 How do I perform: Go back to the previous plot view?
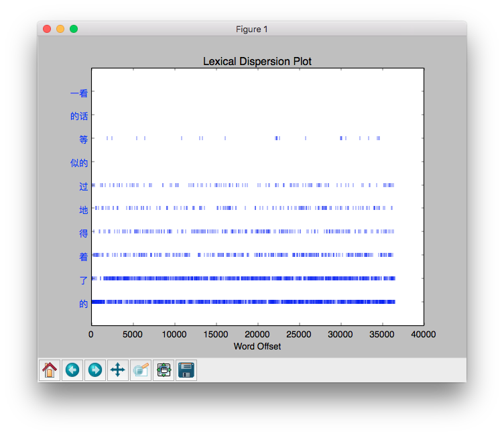72,370
